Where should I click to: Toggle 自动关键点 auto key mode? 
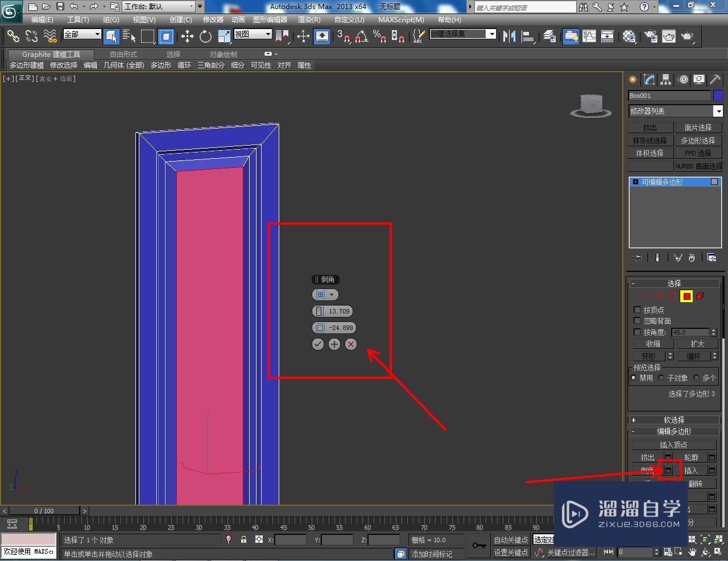pos(511,540)
